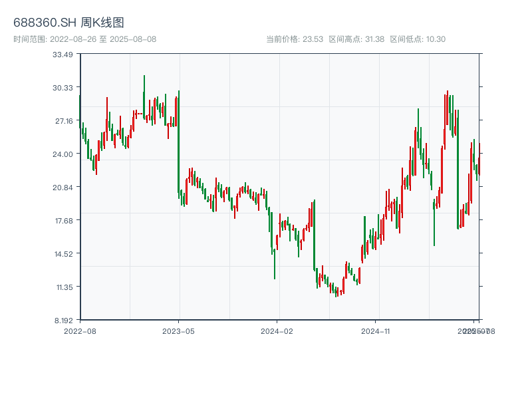This screenshot has width=532, height=399.
Task: Click the 688360.SH 周K线图 chart title
Action: click(68, 23)
